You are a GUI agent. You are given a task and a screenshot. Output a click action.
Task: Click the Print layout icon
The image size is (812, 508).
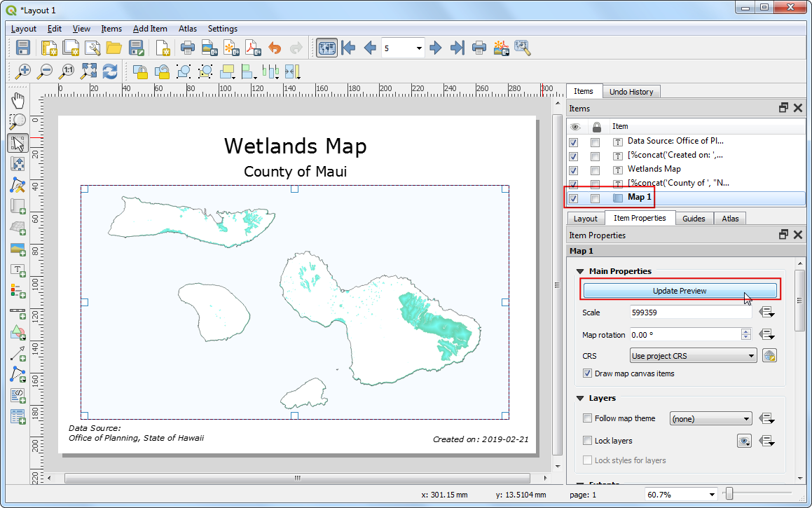click(x=187, y=48)
